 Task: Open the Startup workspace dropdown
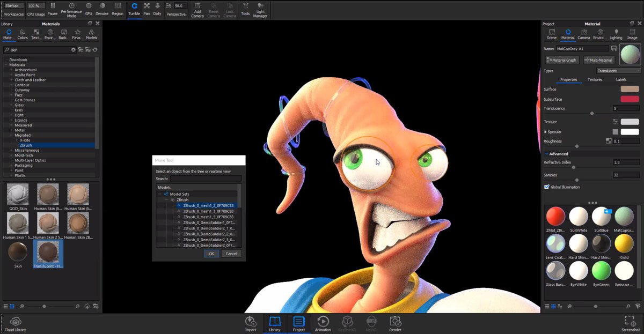click(14, 5)
